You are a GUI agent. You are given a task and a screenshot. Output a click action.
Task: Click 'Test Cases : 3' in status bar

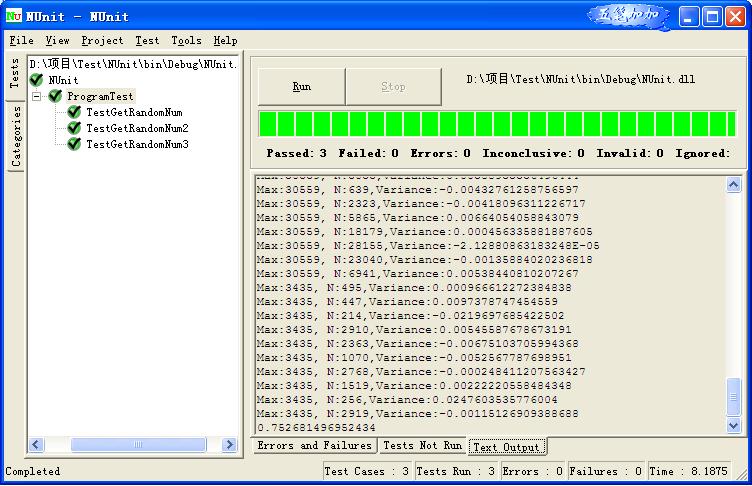pyautogui.click(x=366, y=472)
